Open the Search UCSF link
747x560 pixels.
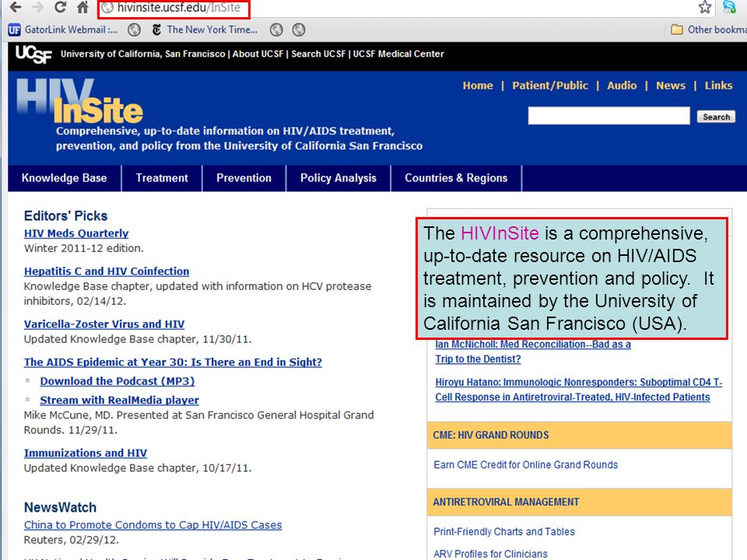click(x=318, y=54)
